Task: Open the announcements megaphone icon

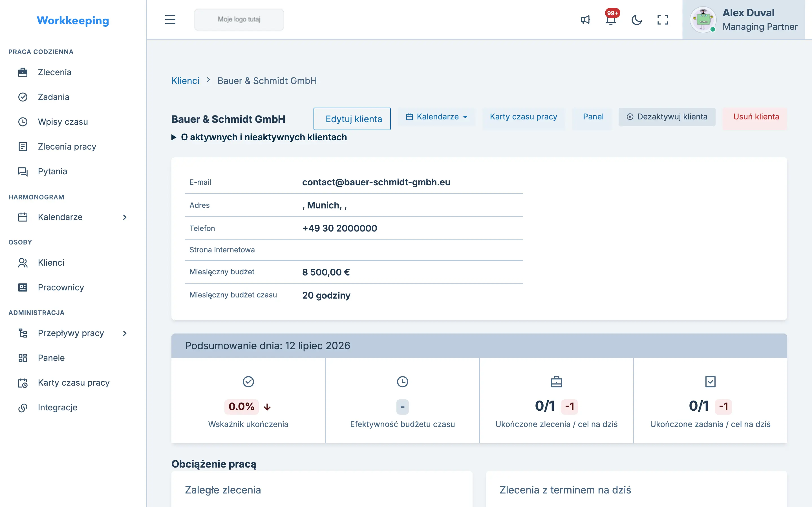Action: [585, 20]
